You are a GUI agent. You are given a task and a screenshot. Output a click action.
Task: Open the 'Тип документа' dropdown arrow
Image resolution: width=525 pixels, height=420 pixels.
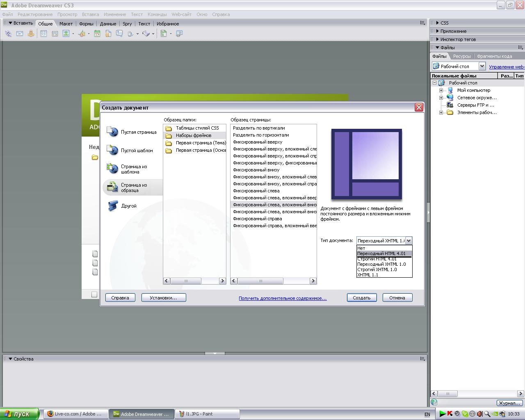coord(409,241)
